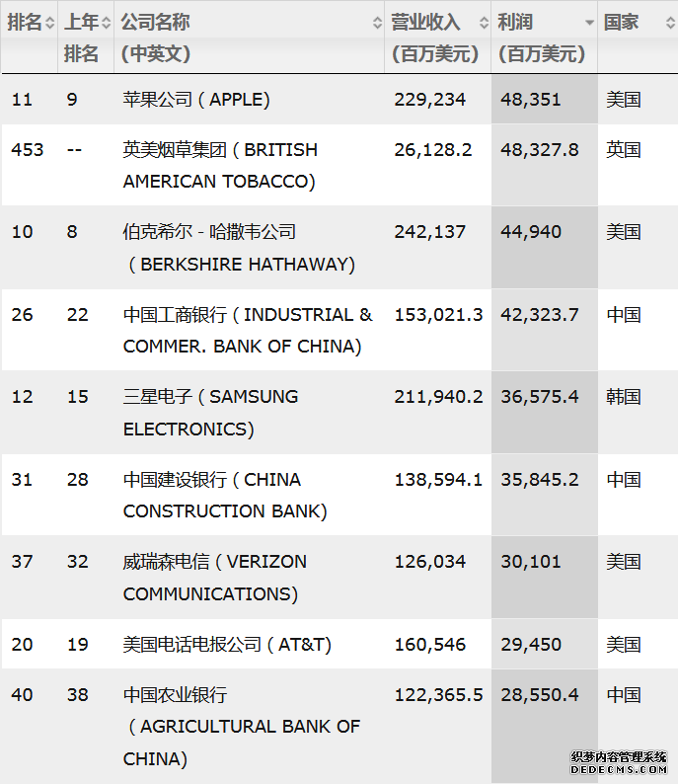The height and width of the screenshot is (784, 678).
Task: Select the British American Tobacco row
Action: click(x=339, y=165)
